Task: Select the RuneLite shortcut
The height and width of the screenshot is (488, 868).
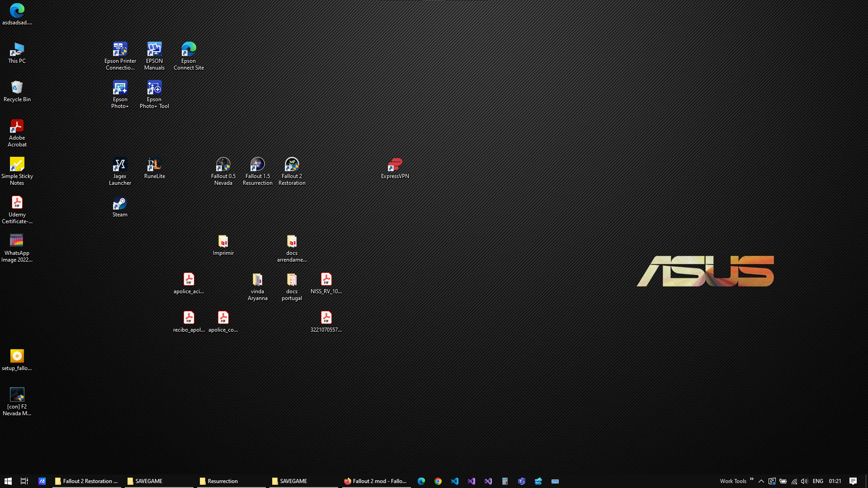Action: point(154,168)
